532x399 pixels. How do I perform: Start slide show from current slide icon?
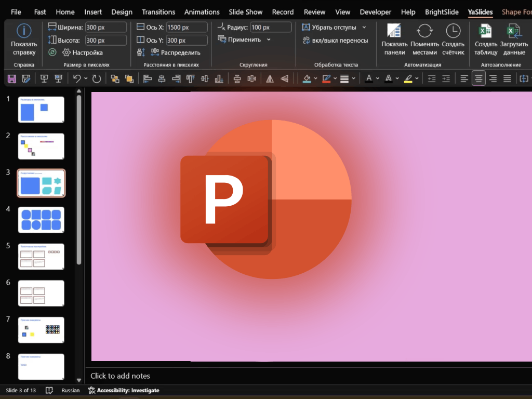58,79
